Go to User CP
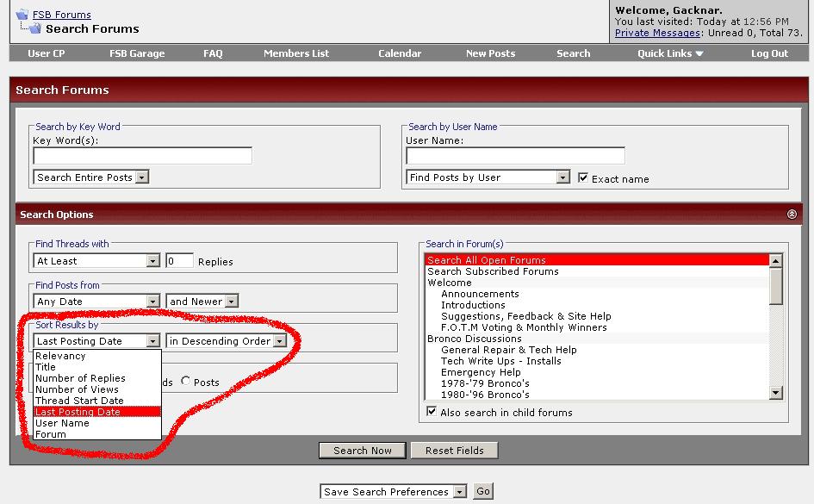 (47, 53)
